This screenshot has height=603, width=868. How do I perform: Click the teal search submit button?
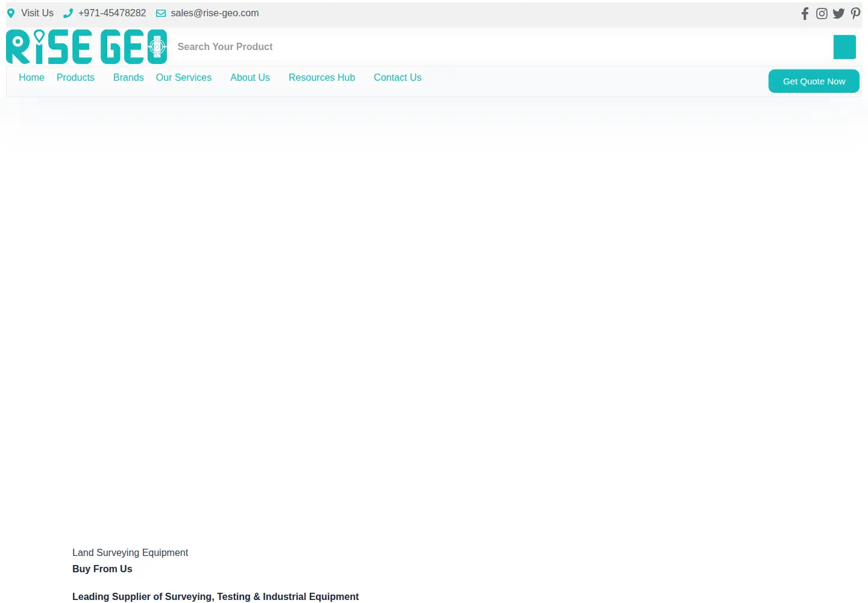pos(844,47)
